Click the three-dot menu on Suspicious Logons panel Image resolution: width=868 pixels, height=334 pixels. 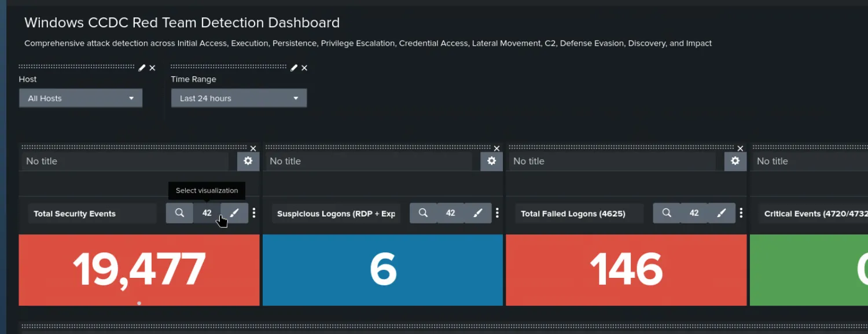pyautogui.click(x=497, y=212)
